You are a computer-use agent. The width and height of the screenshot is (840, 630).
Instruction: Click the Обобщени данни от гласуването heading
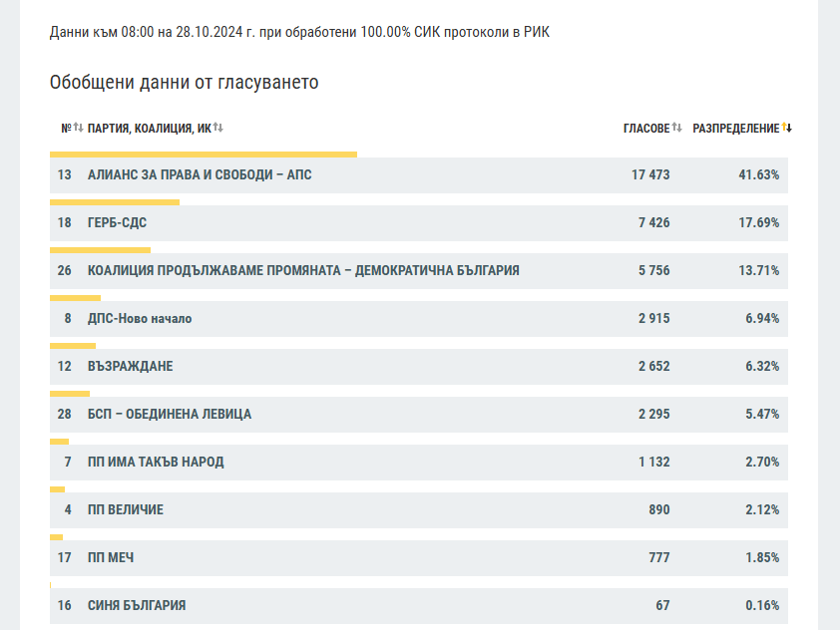point(185,82)
